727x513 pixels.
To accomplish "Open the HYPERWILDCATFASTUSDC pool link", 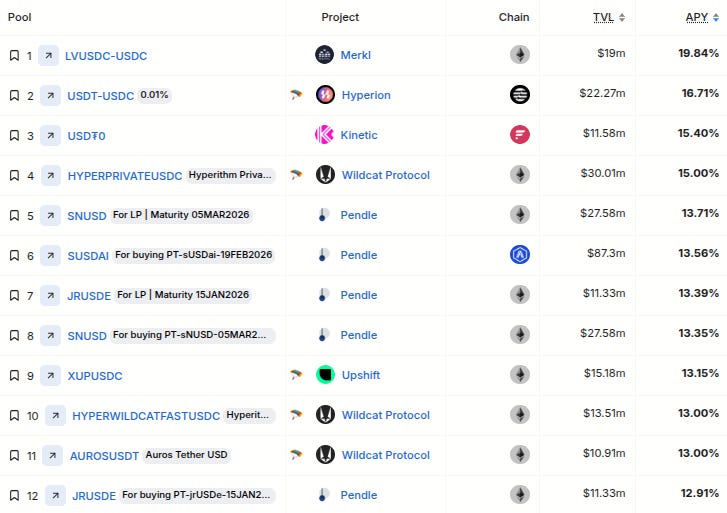I will pos(146,416).
